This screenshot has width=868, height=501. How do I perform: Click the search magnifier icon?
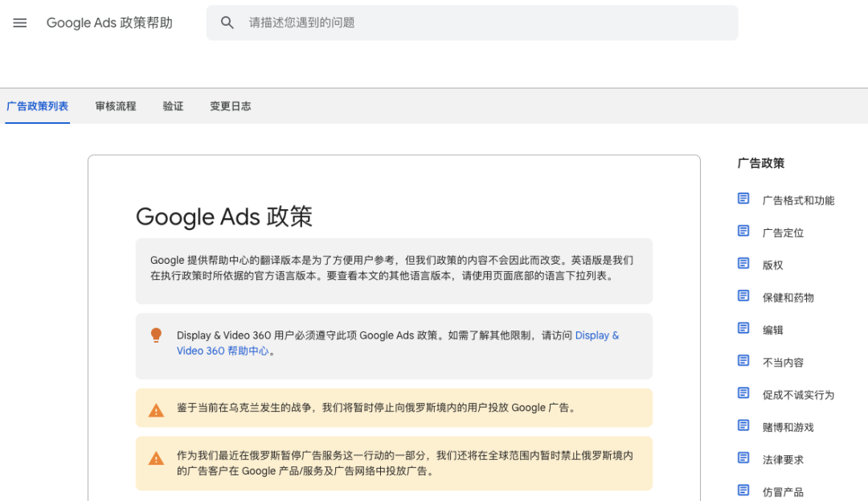pyautogui.click(x=227, y=23)
